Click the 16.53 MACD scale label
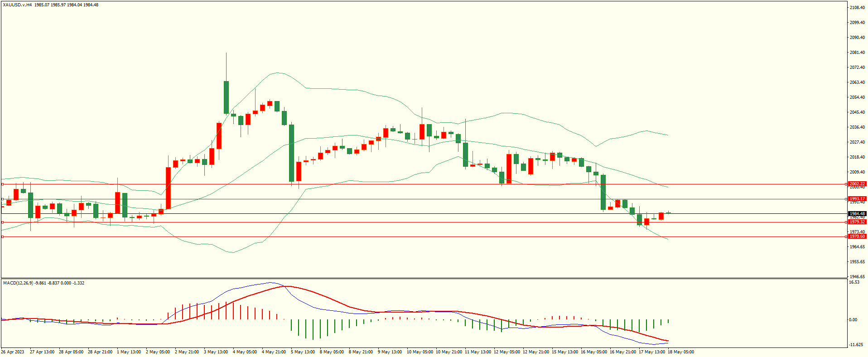Image resolution: width=868 pixels, height=357 pixels. (x=854, y=282)
